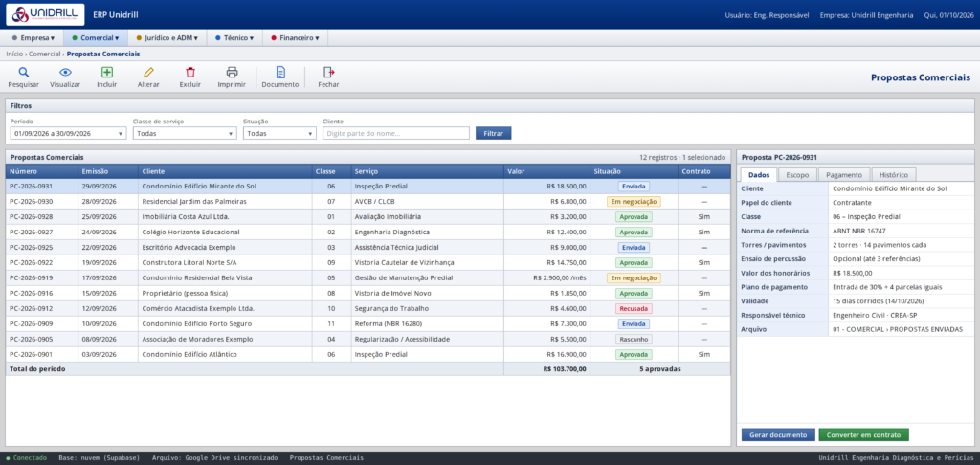Image resolution: width=980 pixels, height=465 pixels.
Task: Click the Imprimir printer icon
Action: pos(232,72)
